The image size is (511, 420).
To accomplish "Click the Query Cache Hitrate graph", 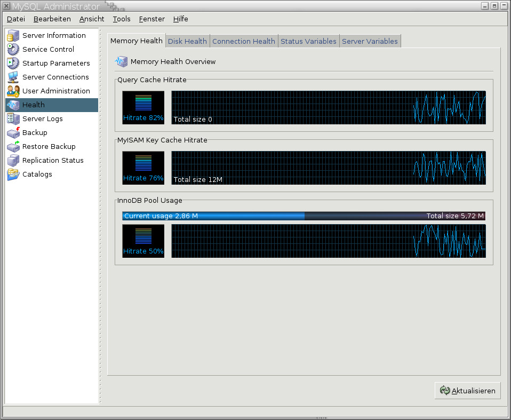I will click(329, 108).
